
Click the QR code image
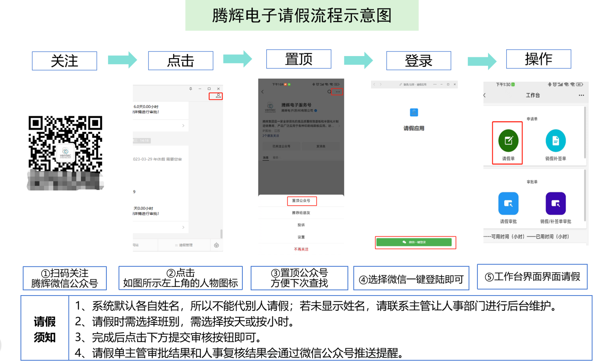pyautogui.click(x=65, y=153)
